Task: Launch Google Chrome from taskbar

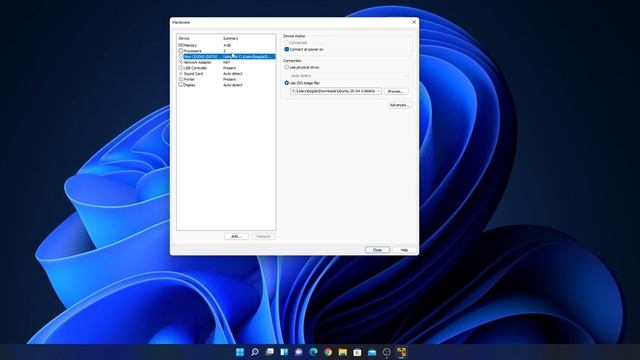Action: [328, 352]
